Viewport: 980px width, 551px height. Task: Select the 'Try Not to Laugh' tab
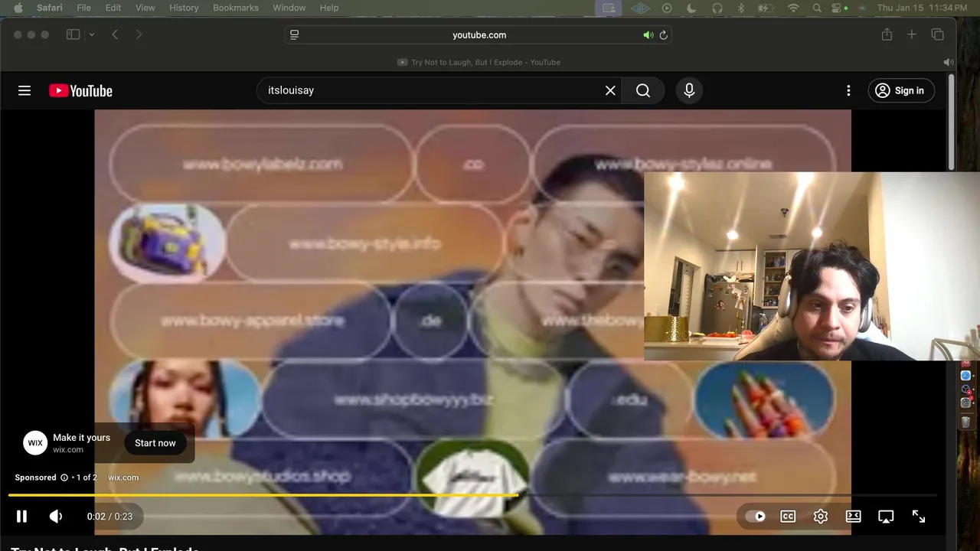[479, 62]
